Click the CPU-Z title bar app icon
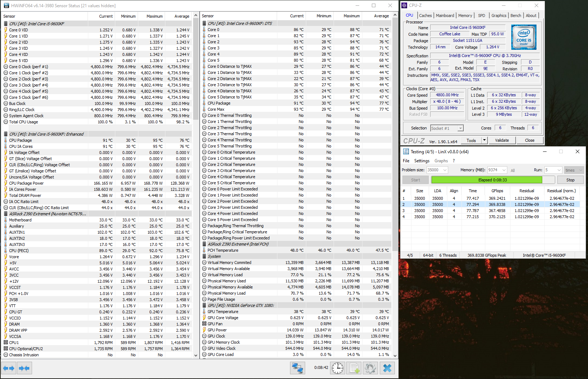This screenshot has height=379, width=588. pos(404,5)
